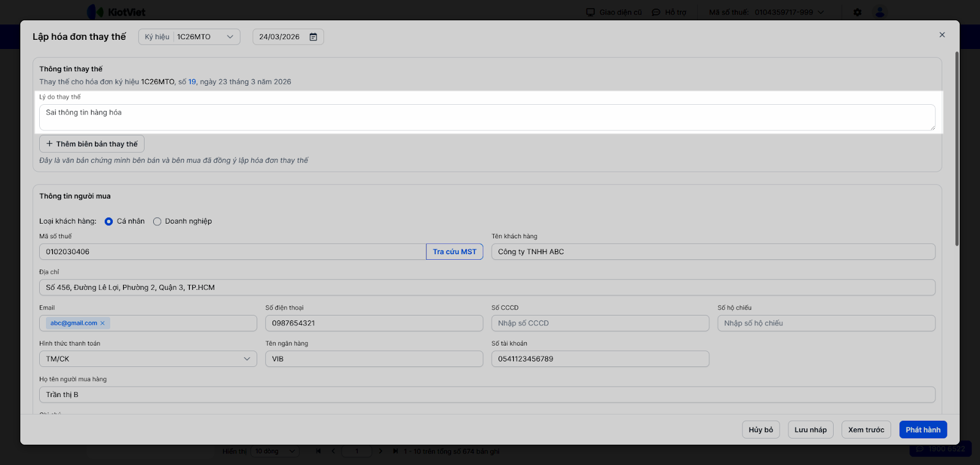Click the plus icon for Thêm biên bản thay thế
This screenshot has height=465, width=980.
pos(50,144)
